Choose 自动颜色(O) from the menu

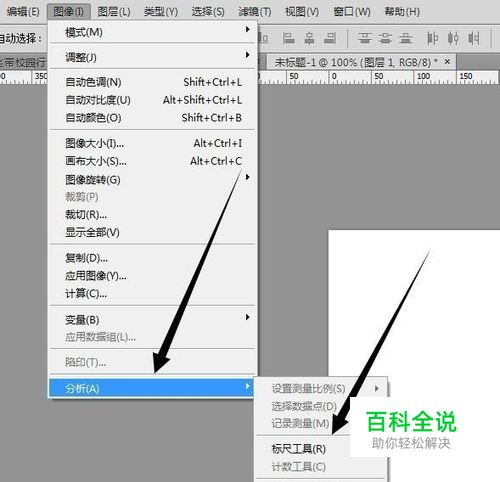tap(153, 118)
